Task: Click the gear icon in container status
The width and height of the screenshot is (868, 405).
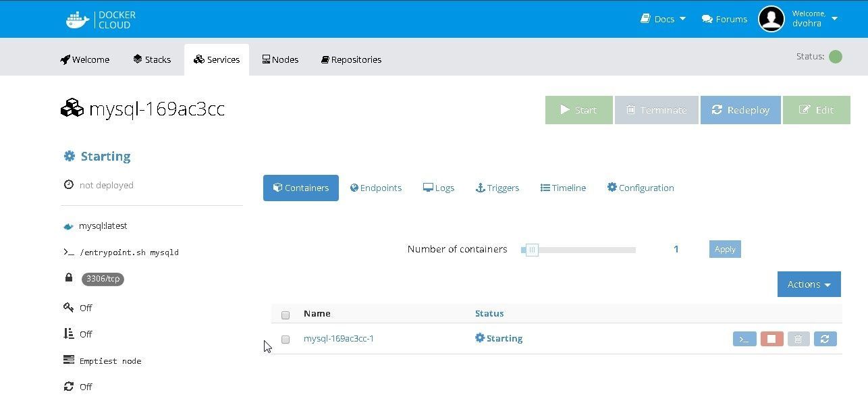Action: [x=480, y=337]
